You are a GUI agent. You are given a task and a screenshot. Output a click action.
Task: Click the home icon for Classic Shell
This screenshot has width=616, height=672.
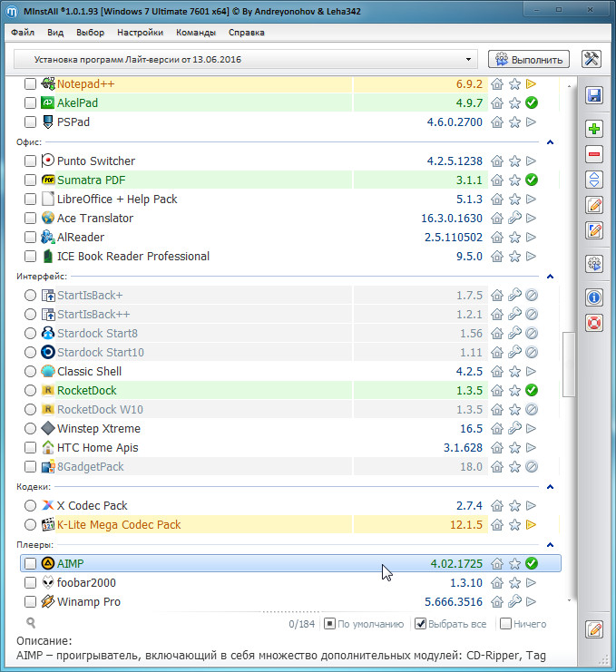tap(497, 372)
